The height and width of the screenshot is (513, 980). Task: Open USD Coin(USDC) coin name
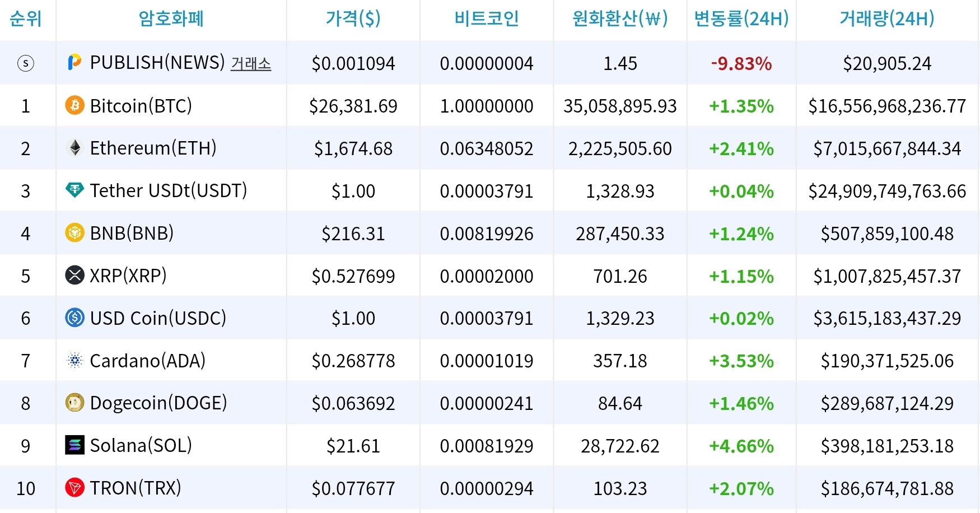tap(158, 318)
